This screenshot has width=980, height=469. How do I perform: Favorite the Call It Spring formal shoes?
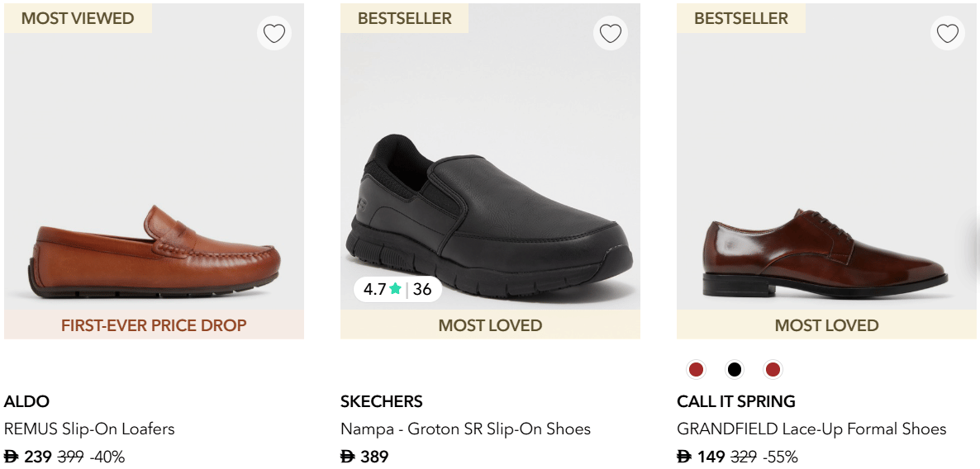[x=947, y=34]
